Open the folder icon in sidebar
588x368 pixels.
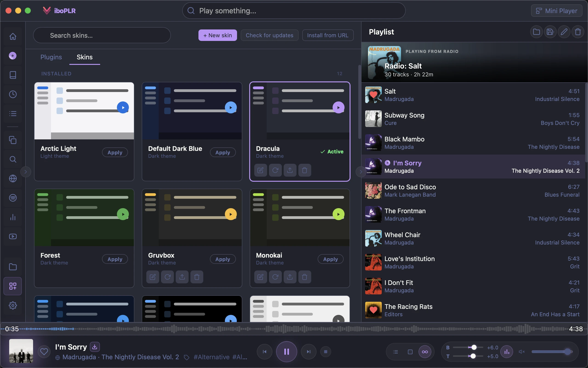tap(13, 267)
